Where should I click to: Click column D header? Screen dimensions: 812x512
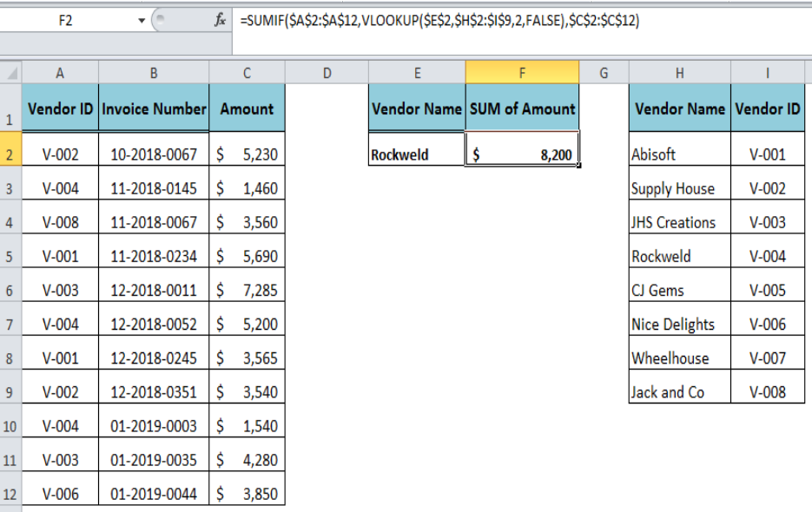[327, 73]
